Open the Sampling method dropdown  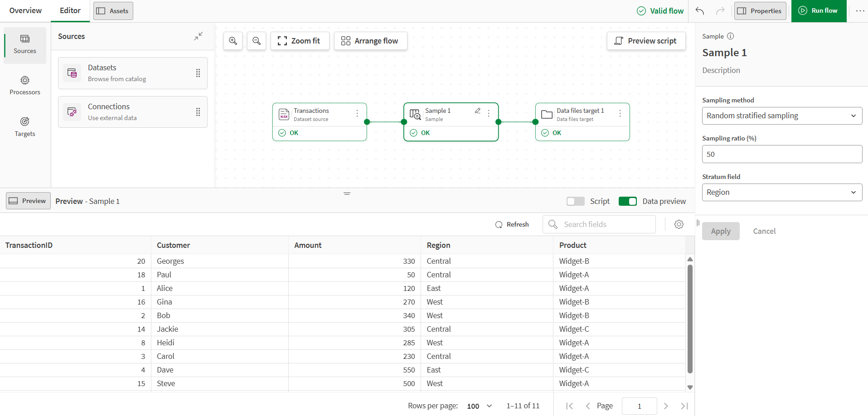tap(781, 116)
